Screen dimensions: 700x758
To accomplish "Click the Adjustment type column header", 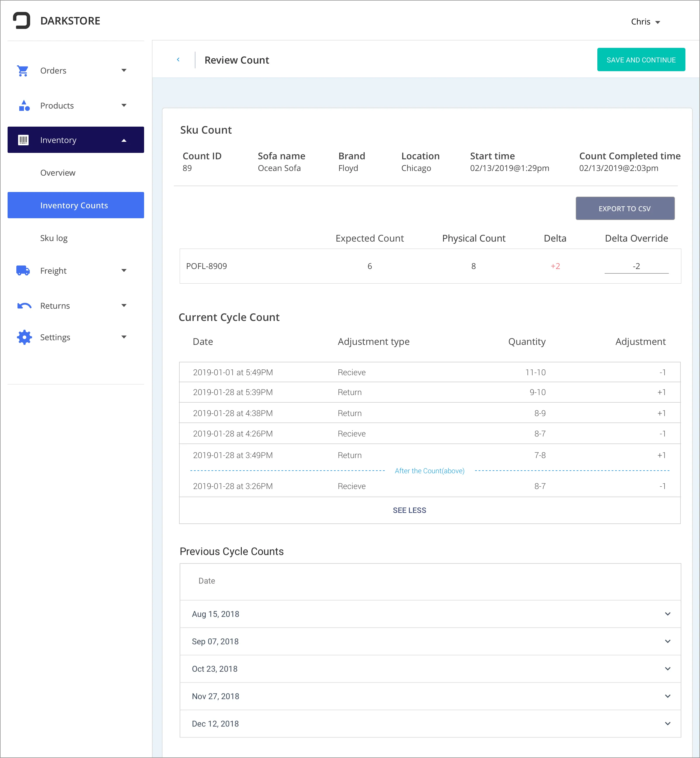I will click(x=374, y=341).
